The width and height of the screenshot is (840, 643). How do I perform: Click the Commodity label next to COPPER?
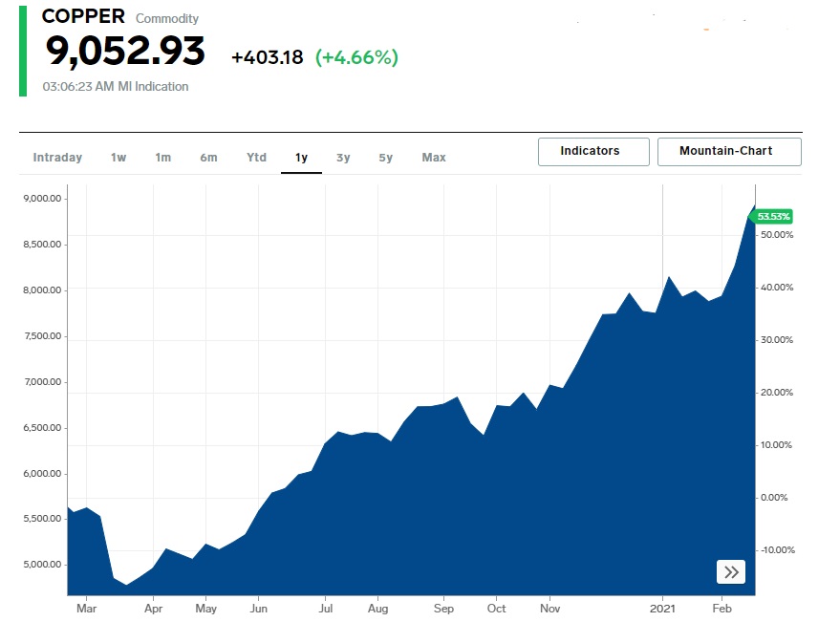tap(167, 19)
